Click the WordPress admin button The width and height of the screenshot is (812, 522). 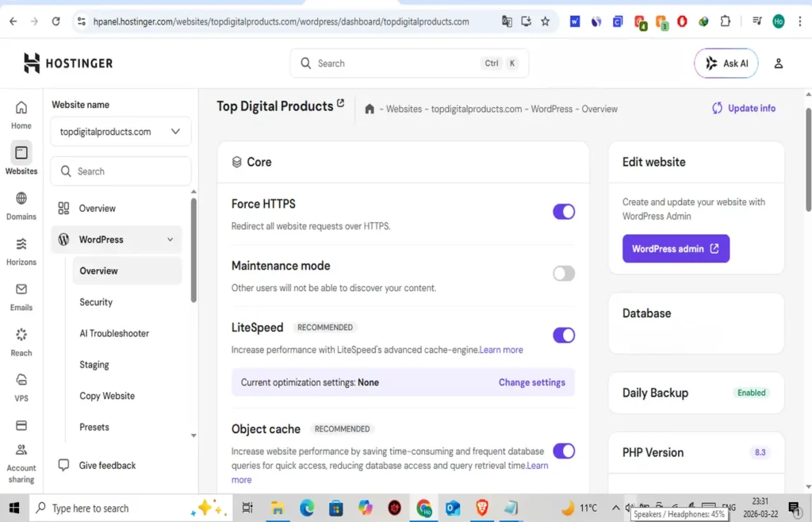click(x=676, y=248)
